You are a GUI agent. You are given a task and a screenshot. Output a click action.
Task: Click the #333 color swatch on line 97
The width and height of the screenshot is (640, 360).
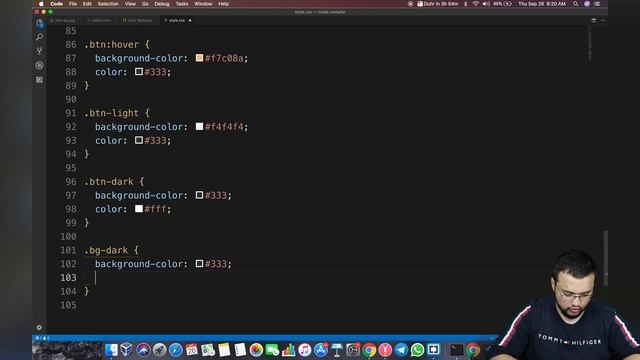(x=199, y=195)
